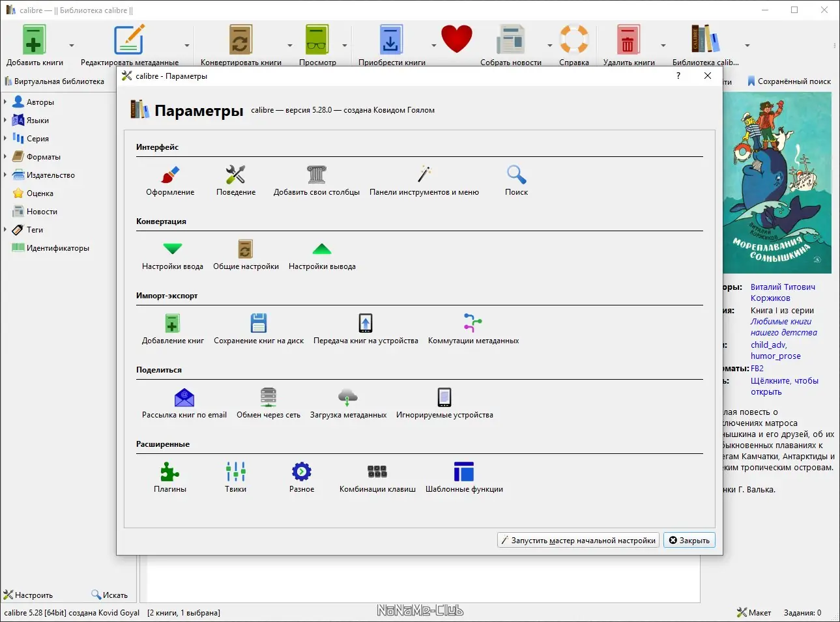Open dropdown arrow next to Редактировать метаданные
The width and height of the screenshot is (840, 622).
pos(187,46)
